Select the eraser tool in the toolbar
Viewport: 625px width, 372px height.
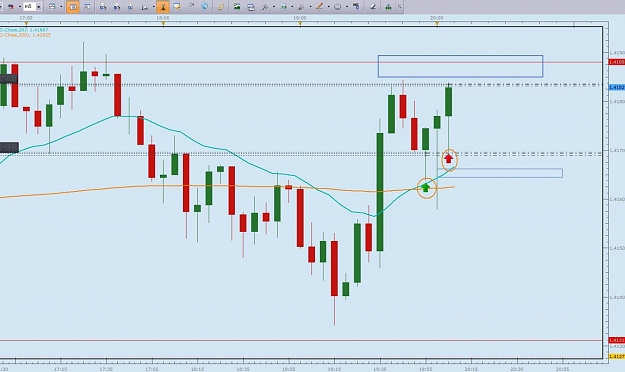pyautogui.click(x=373, y=6)
